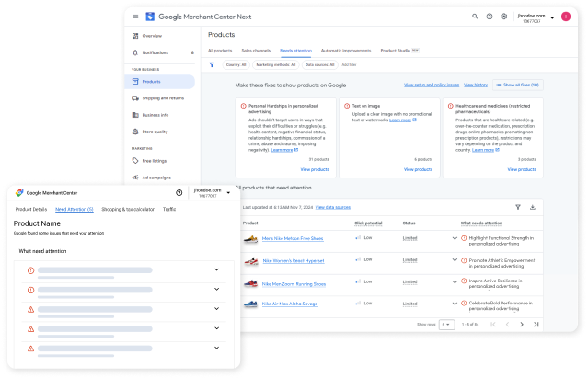
Task: Click the download table icon
Action: pos(533,207)
